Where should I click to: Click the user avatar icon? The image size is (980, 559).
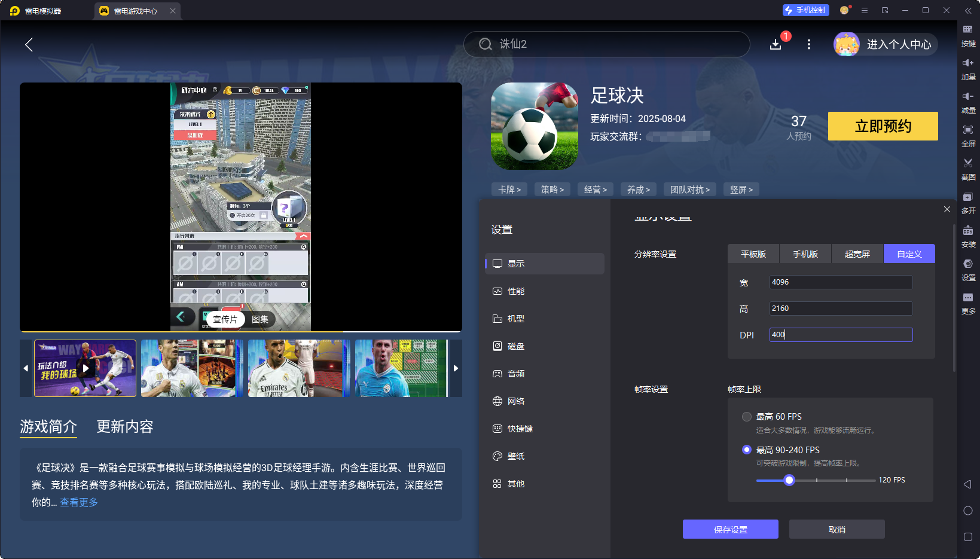[x=847, y=44]
